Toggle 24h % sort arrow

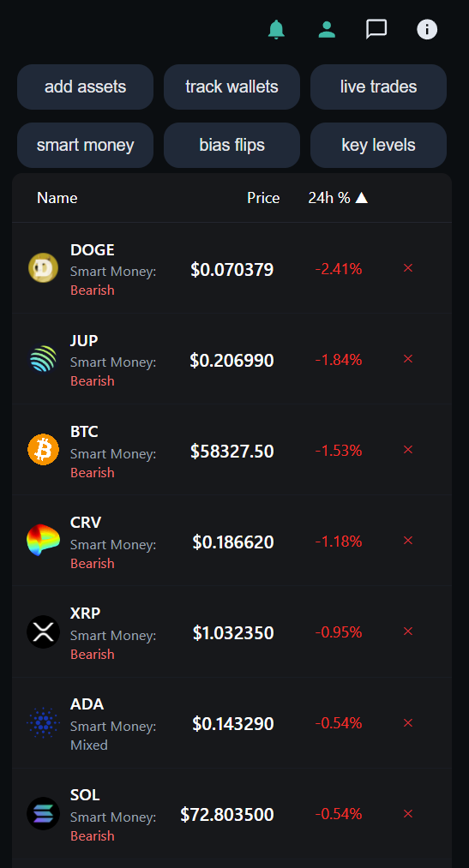coord(362,198)
